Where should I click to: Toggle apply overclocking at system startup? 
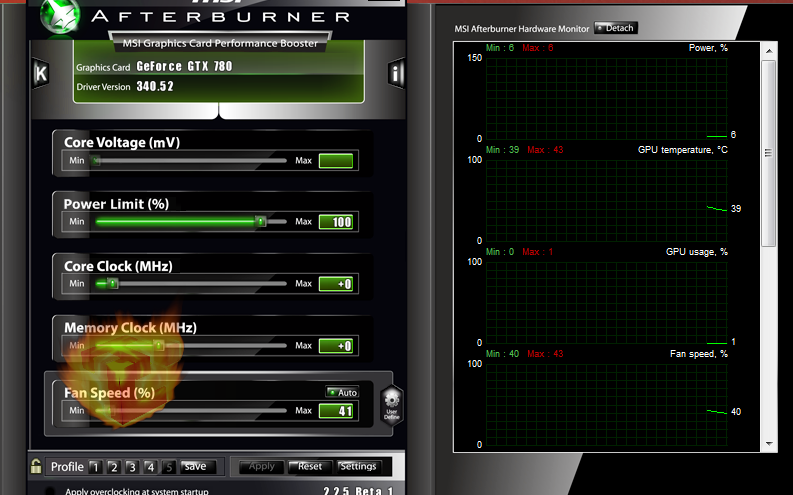click(x=50, y=491)
